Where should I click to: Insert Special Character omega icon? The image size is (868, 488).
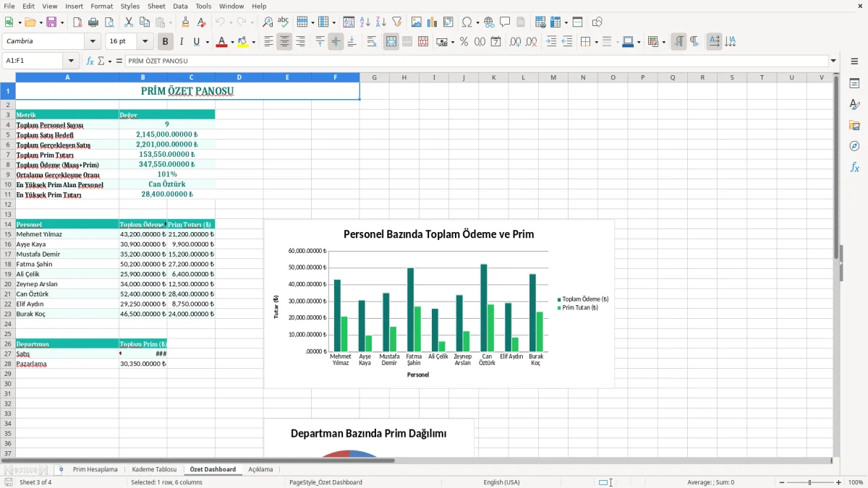(x=467, y=22)
